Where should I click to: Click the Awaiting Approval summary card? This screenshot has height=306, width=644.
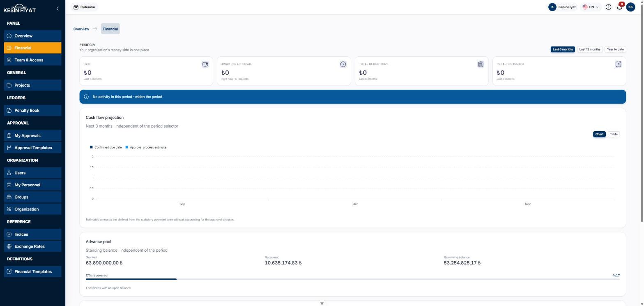pyautogui.click(x=284, y=71)
